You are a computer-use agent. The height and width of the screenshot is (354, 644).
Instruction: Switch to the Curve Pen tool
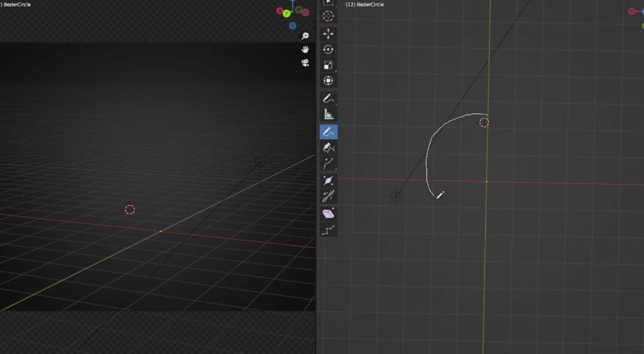[328, 148]
